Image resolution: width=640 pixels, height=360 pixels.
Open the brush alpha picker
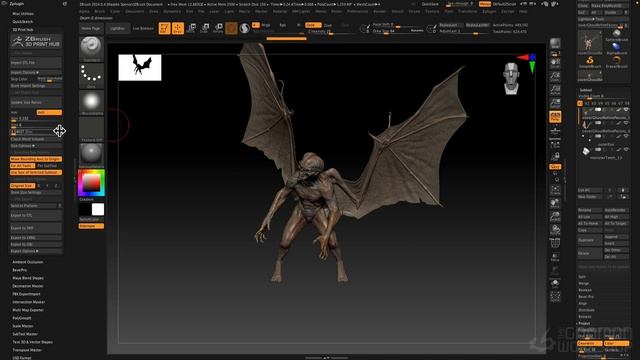pyautogui.click(x=91, y=103)
